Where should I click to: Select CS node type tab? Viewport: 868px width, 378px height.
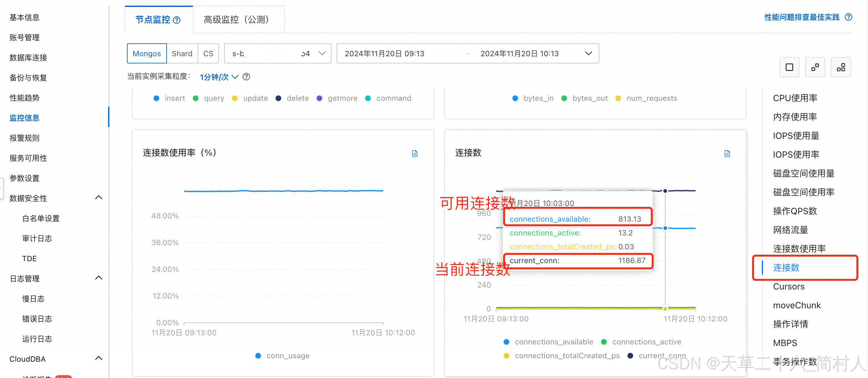tap(208, 53)
